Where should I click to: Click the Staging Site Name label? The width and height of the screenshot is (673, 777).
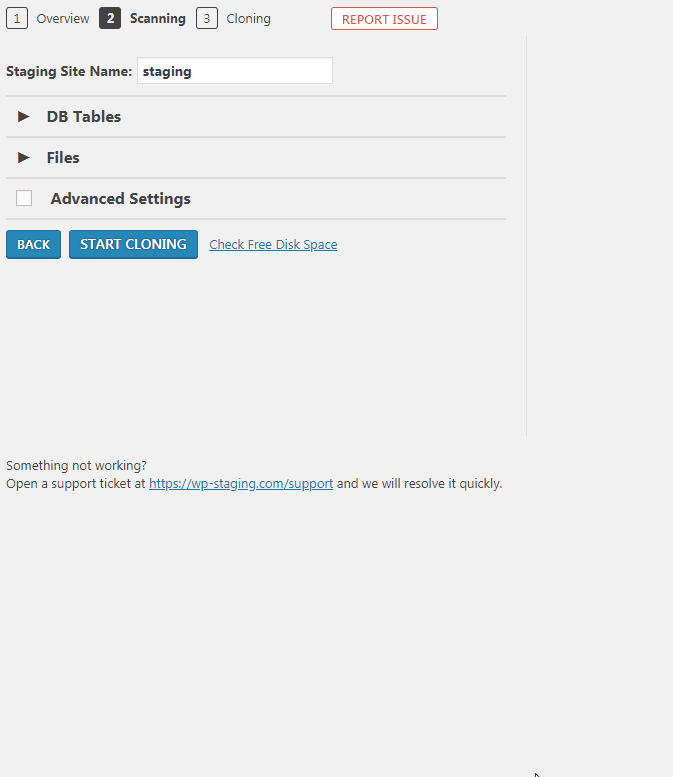point(69,71)
